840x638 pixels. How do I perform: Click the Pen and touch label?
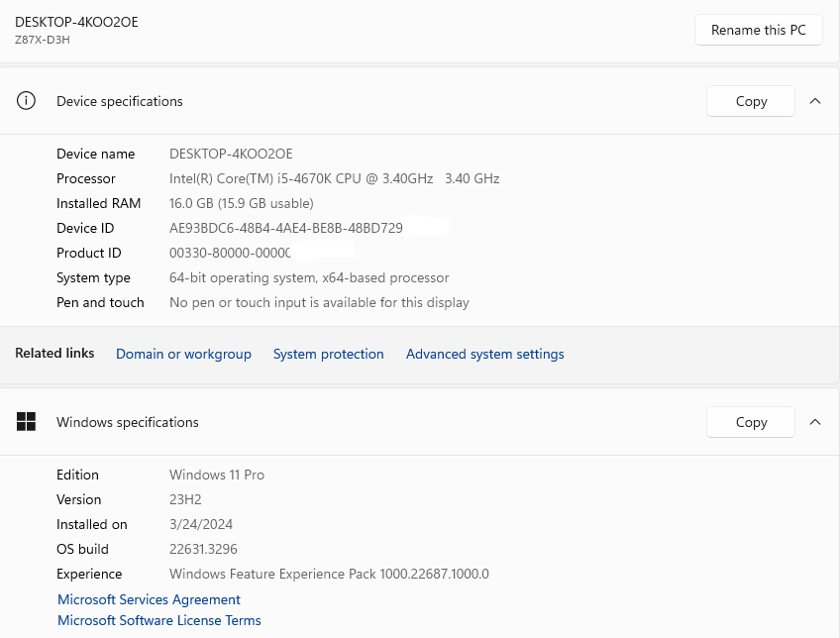click(x=100, y=303)
